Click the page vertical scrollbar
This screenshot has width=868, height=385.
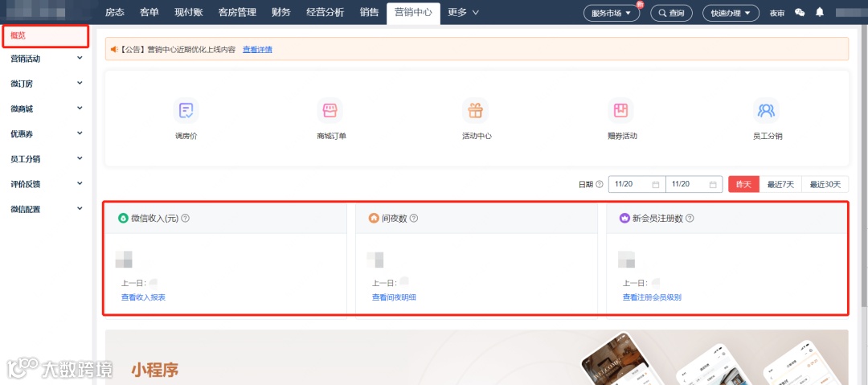pyautogui.click(x=865, y=166)
